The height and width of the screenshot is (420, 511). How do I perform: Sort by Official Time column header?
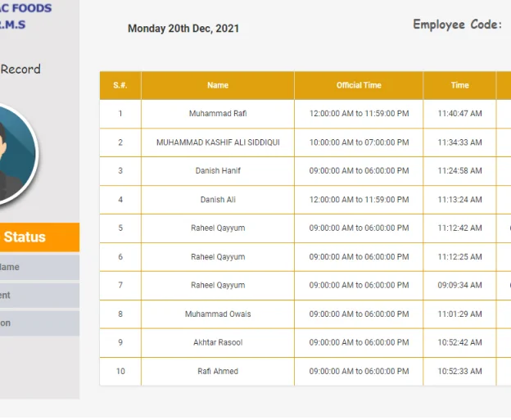[x=359, y=85]
